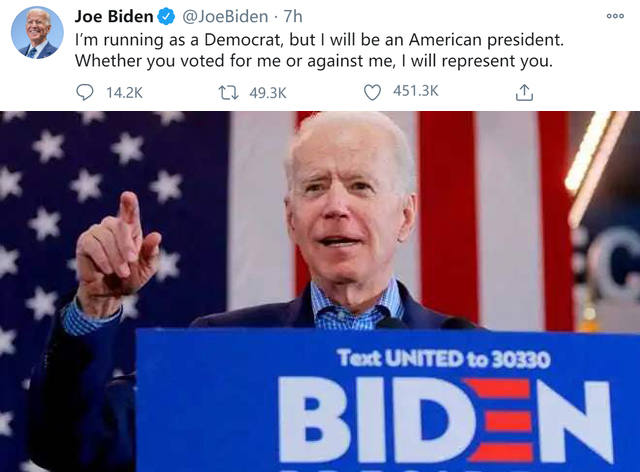Open the @JoeBiden handle link
The image size is (640, 472).
(x=225, y=17)
